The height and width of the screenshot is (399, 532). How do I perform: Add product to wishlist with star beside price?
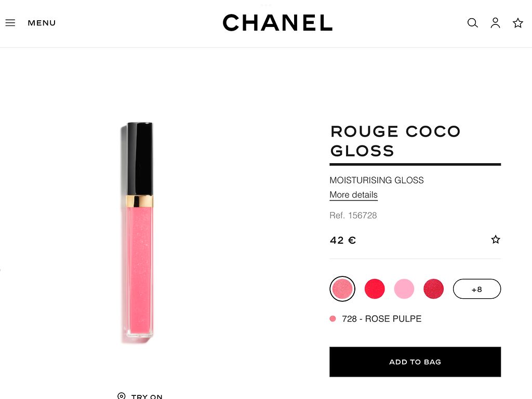pyautogui.click(x=496, y=240)
